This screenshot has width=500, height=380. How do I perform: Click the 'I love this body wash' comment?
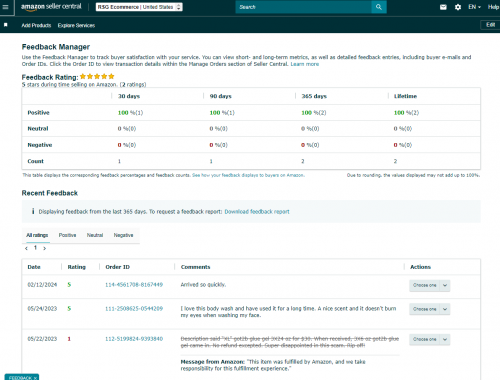[288, 312]
